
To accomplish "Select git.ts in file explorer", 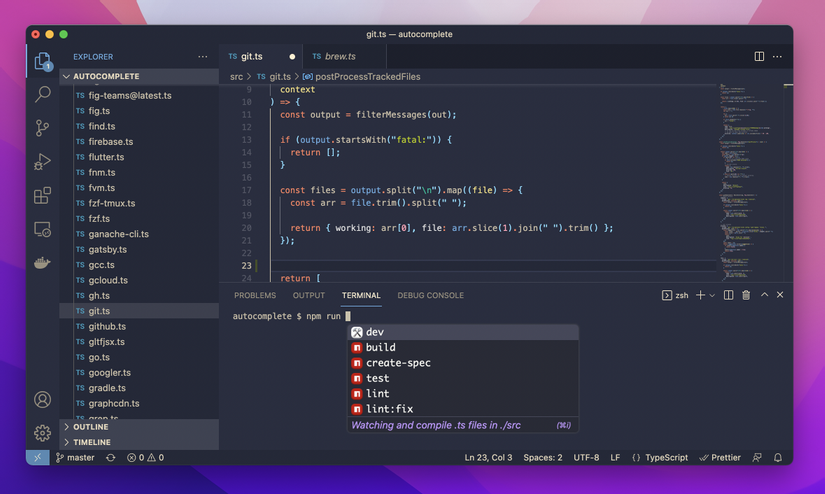I will [x=139, y=311].
